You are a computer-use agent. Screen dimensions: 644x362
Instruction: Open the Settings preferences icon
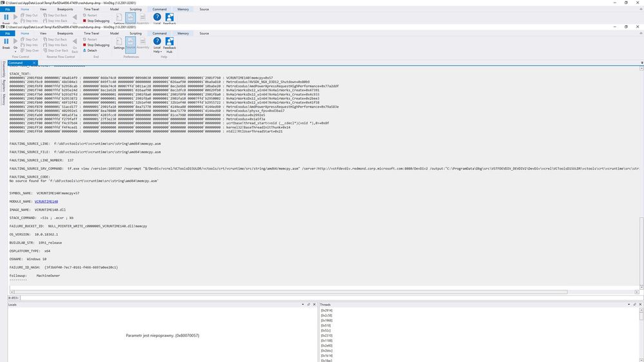click(x=119, y=41)
